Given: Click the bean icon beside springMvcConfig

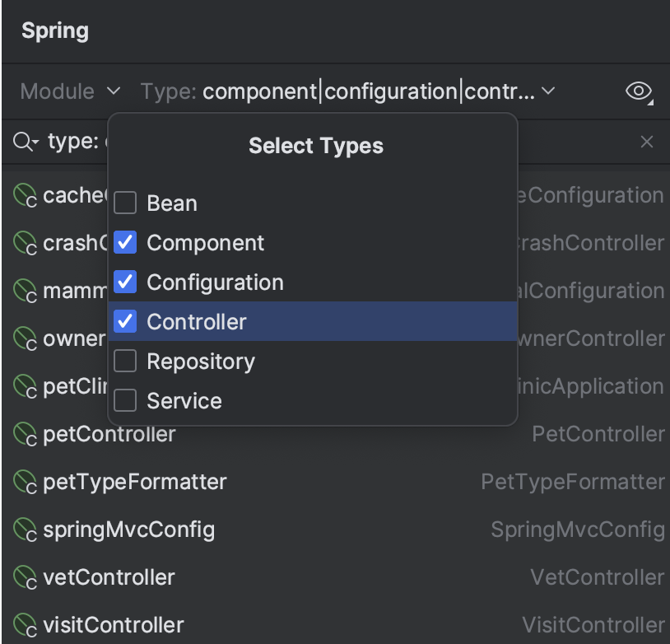Looking at the screenshot, I should tap(23, 530).
